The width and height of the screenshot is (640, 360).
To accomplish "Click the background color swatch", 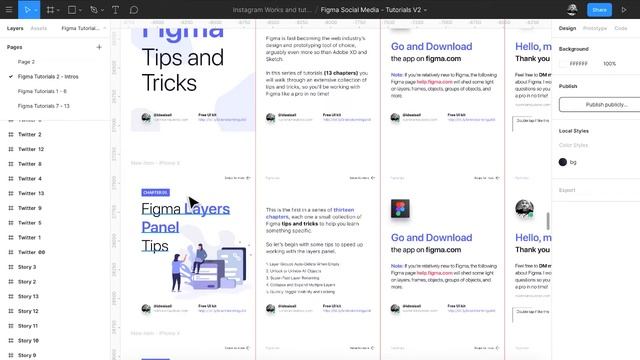I will click(x=562, y=64).
